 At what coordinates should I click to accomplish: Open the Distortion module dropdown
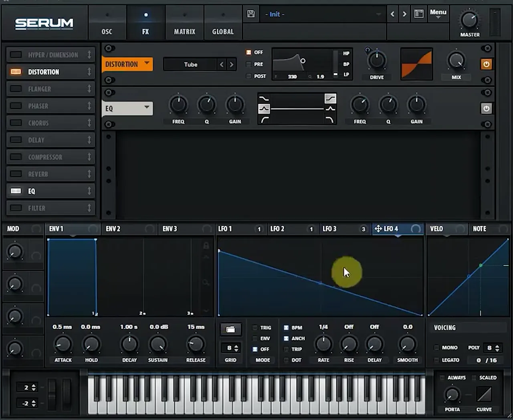pyautogui.click(x=127, y=64)
